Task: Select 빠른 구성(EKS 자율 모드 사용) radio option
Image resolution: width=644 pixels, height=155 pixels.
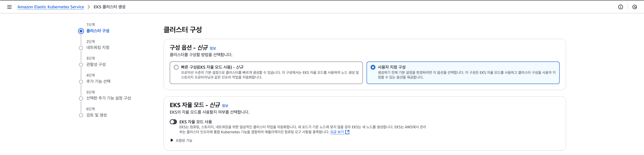Action: [176, 67]
